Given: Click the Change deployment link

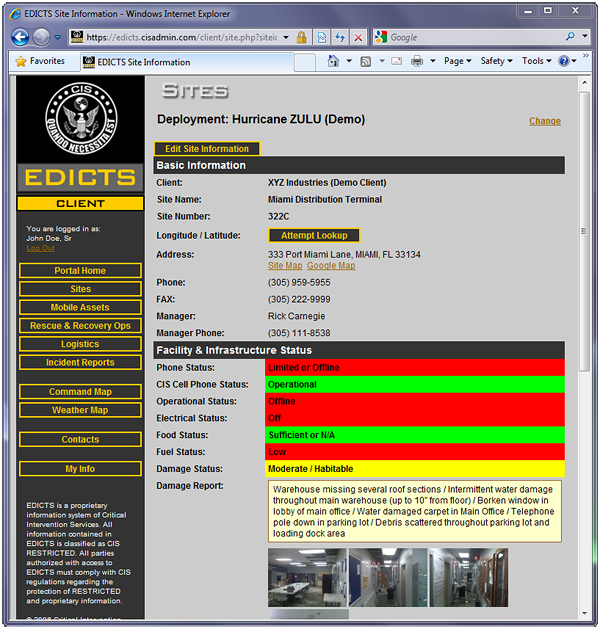Looking at the screenshot, I should click(x=545, y=121).
